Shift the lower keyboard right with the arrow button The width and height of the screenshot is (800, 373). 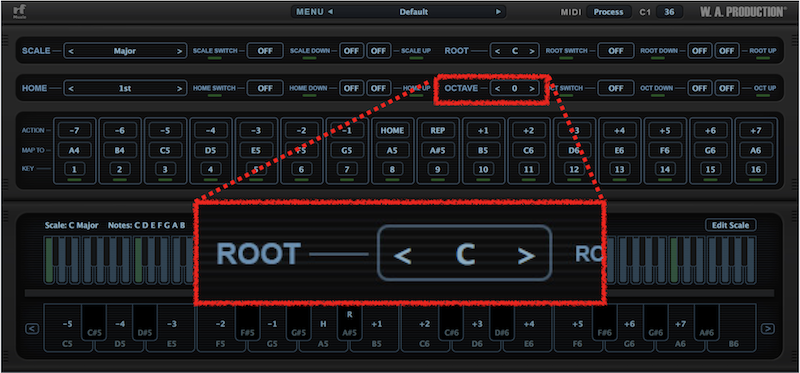tap(767, 329)
